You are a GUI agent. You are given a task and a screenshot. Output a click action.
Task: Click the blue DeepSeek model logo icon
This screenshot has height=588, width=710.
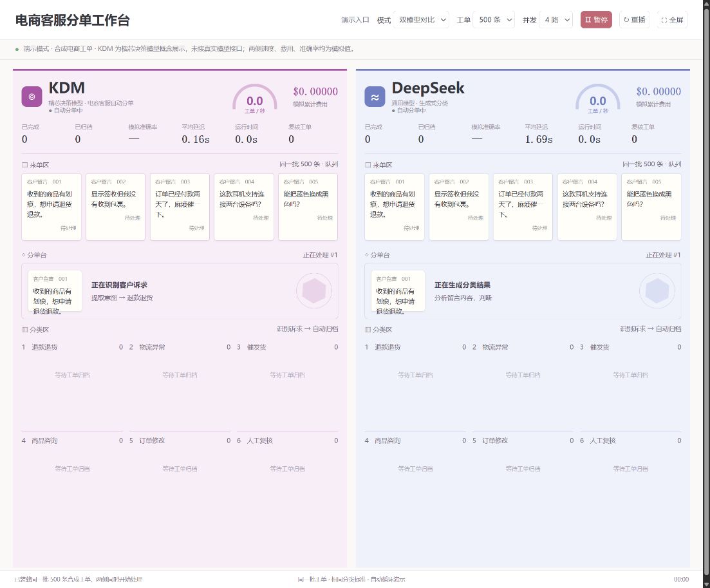(375, 97)
